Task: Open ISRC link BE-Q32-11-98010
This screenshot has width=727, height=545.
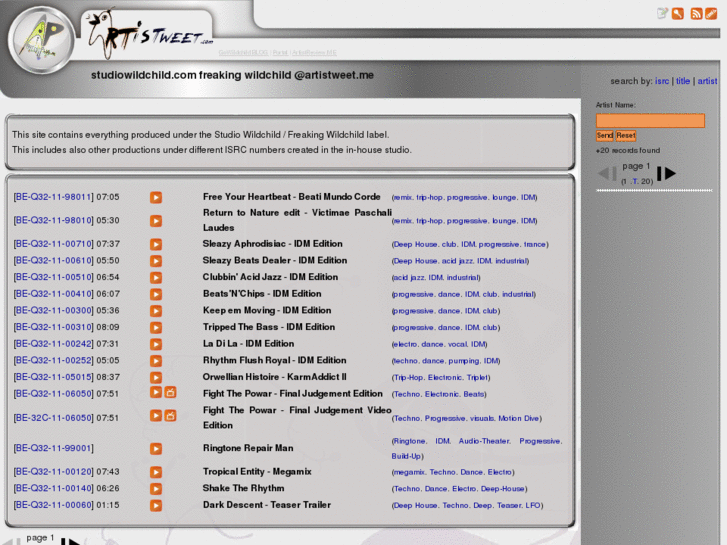Action: 53,220
